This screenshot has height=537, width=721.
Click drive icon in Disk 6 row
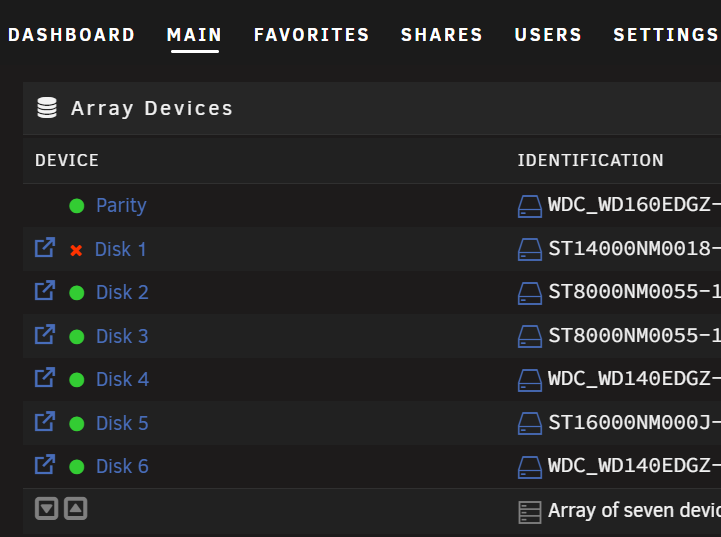point(530,467)
